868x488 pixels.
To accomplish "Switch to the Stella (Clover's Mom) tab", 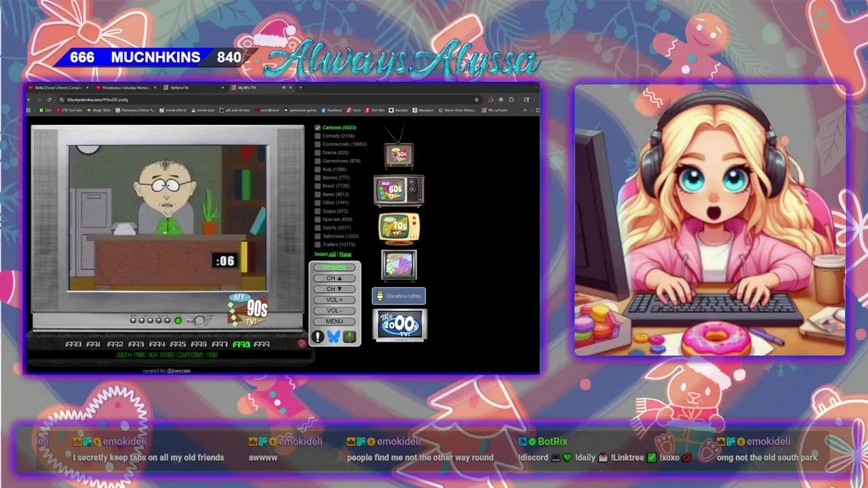I will point(57,87).
